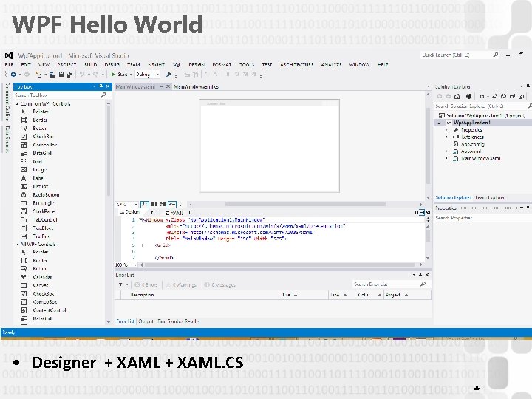Screen dimensions: 532x399
Task: Click the Design pane tab button
Action: pos(129,212)
